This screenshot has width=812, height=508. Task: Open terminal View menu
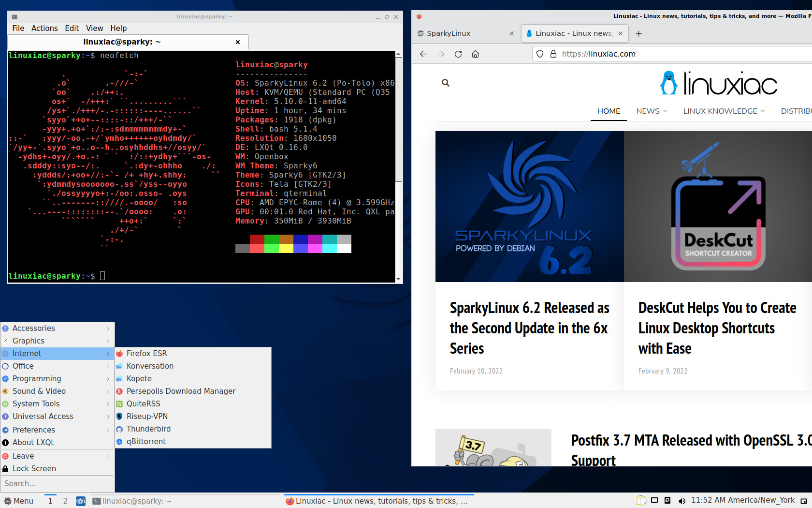tap(95, 29)
